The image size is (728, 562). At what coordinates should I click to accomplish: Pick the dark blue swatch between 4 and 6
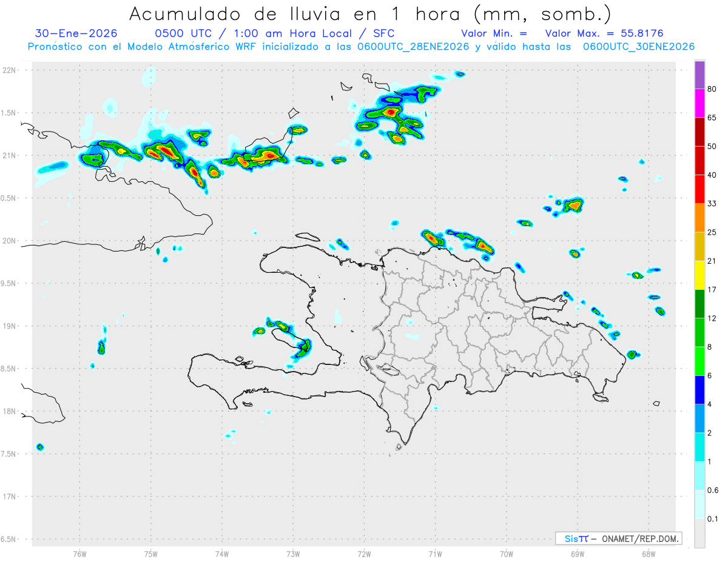(699, 390)
